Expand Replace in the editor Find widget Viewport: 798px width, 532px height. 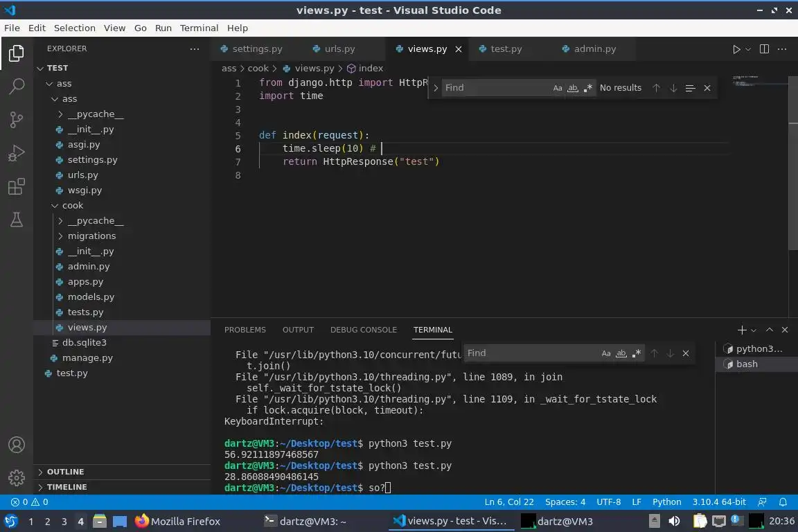pyautogui.click(x=436, y=88)
